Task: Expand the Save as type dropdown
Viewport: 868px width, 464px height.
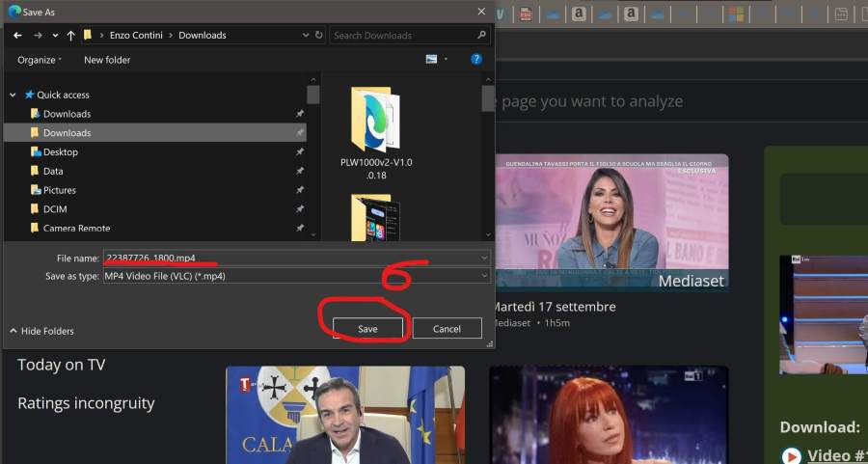Action: click(x=483, y=276)
